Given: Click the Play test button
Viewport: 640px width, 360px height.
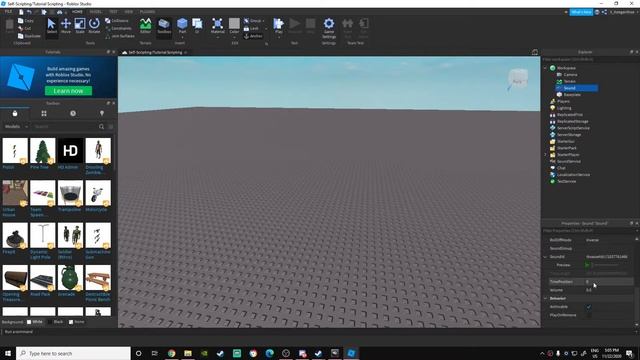Looking at the screenshot, I should click(279, 27).
